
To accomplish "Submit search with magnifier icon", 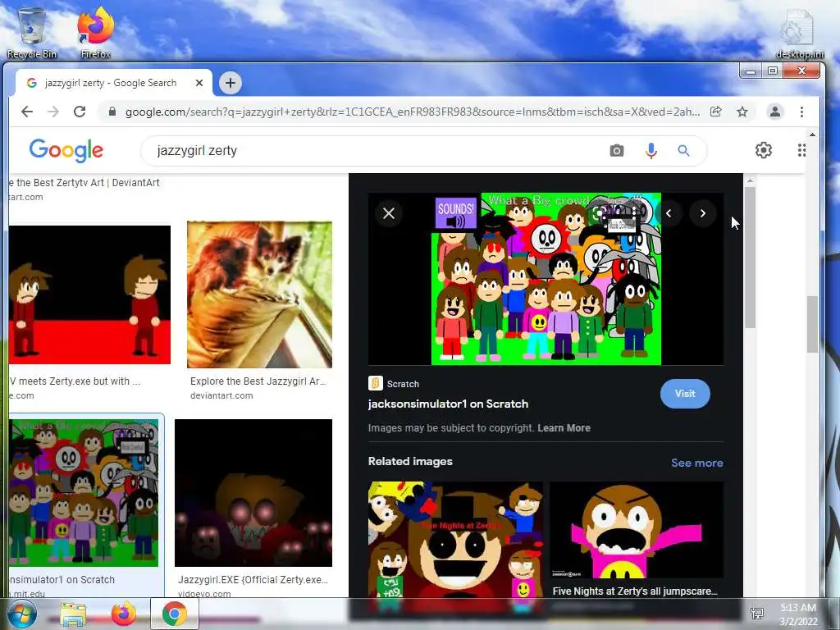I will [x=683, y=151].
